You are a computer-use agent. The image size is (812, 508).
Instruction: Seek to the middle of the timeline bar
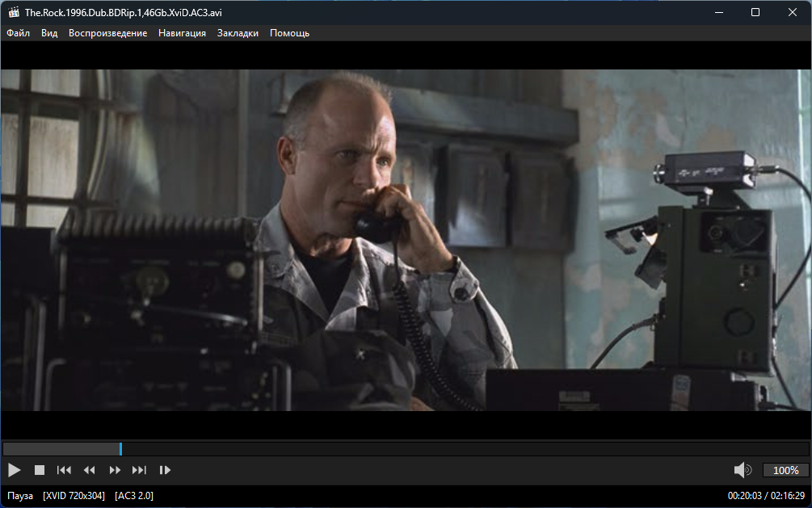[406, 448]
